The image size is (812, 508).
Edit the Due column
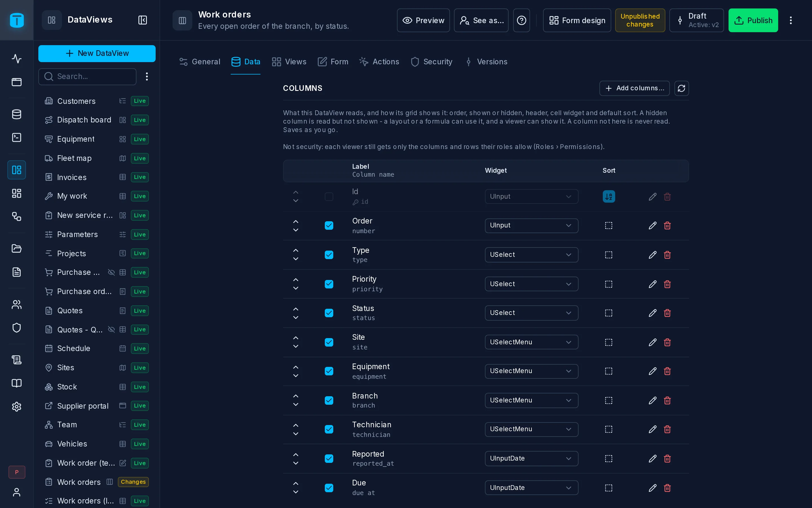(653, 488)
